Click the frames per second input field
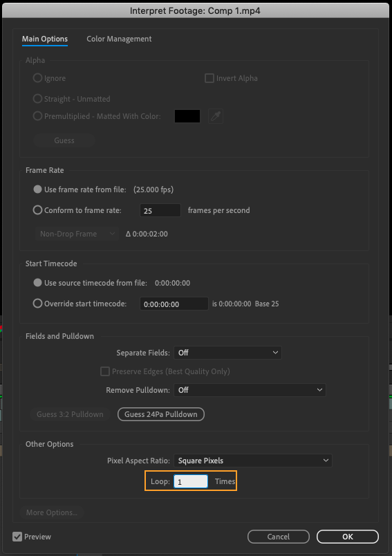 [160, 210]
